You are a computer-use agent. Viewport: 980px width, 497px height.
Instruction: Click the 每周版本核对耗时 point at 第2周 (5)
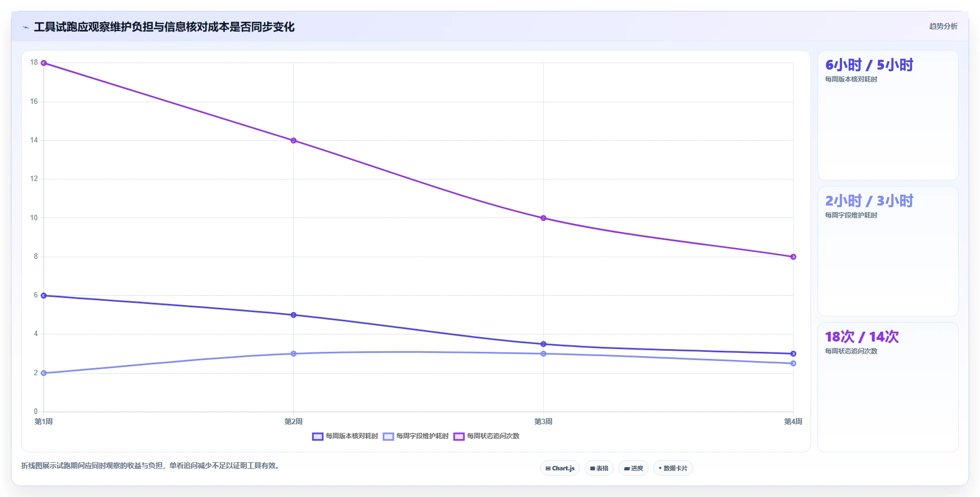pyautogui.click(x=293, y=315)
